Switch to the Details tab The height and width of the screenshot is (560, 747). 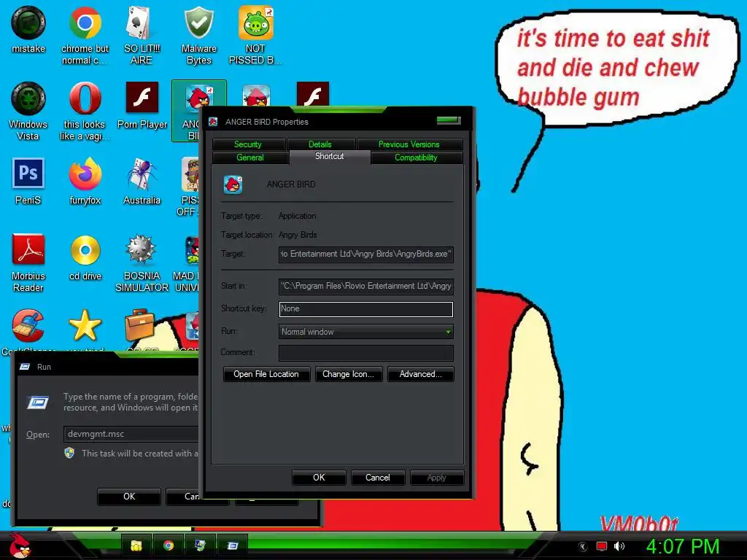coord(320,144)
